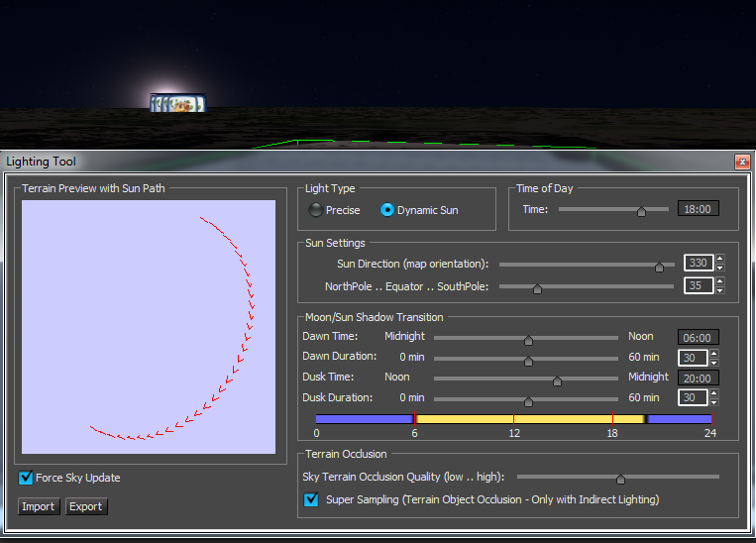Disable the Super Sampling checkbox
The height and width of the screenshot is (543, 756).
pyautogui.click(x=311, y=499)
